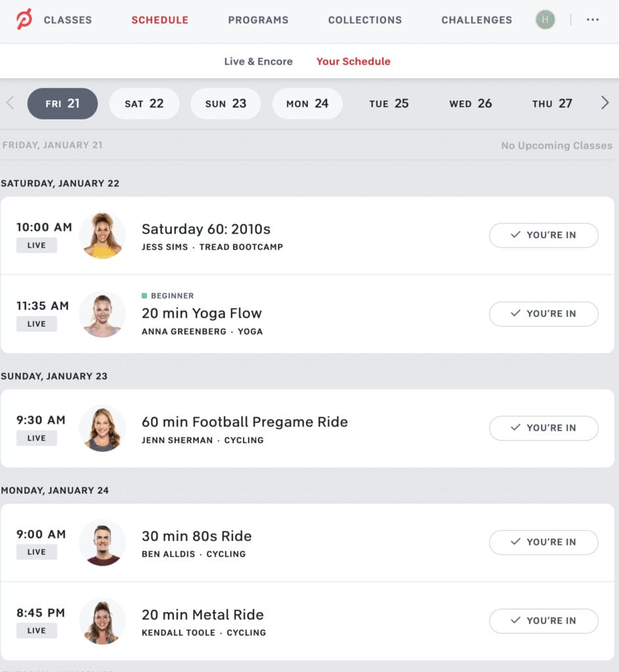Click Ben Alldis · Cycling subtitle
Screen dimensions: 619x672
(194, 554)
